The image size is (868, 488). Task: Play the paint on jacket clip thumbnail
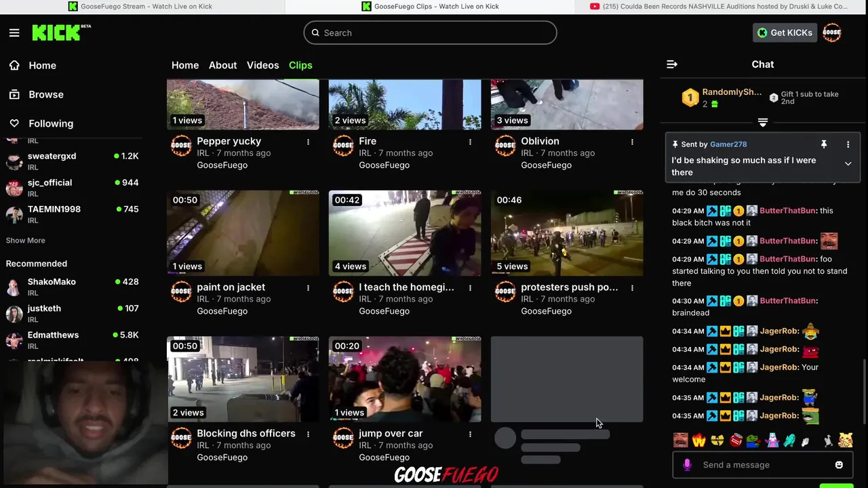(x=243, y=233)
